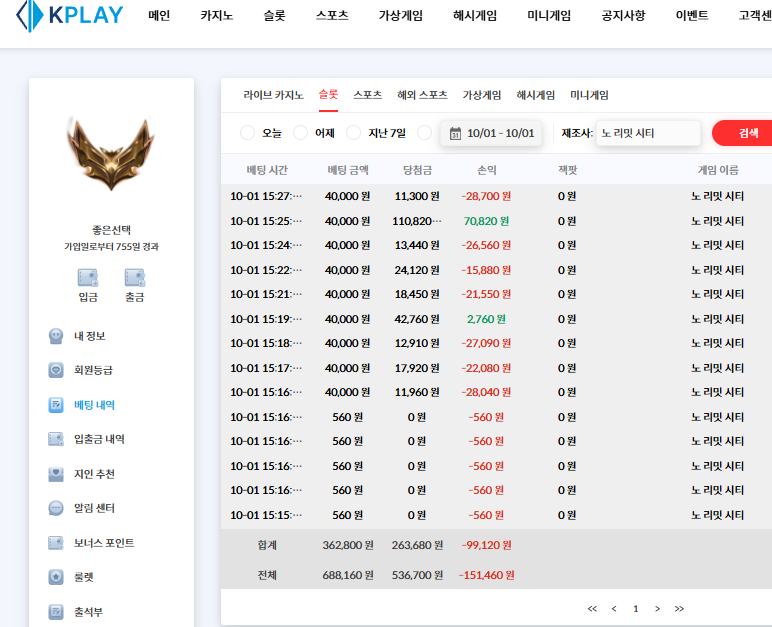Switch to 라이브 카지노 tab
The width and height of the screenshot is (772, 627).
coord(273,95)
